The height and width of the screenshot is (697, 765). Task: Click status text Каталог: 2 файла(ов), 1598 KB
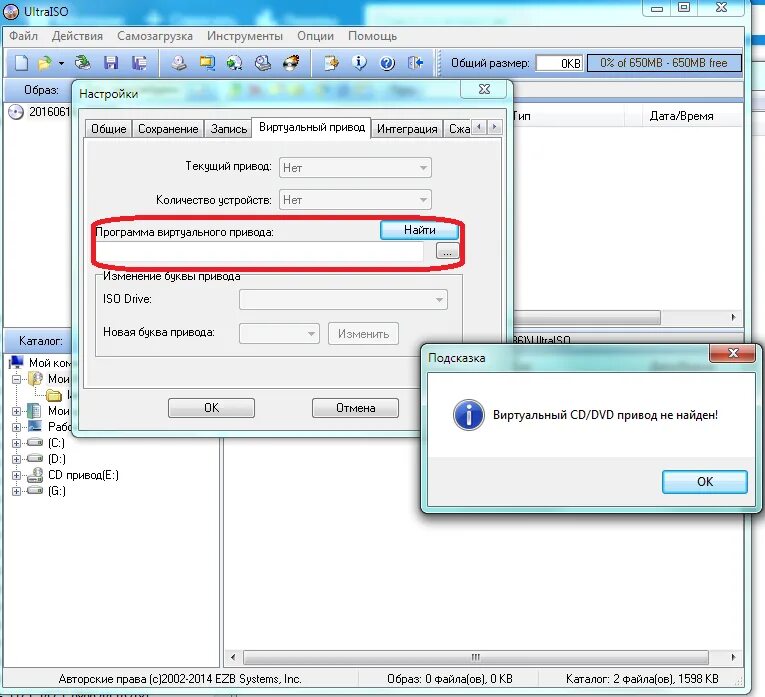642,678
